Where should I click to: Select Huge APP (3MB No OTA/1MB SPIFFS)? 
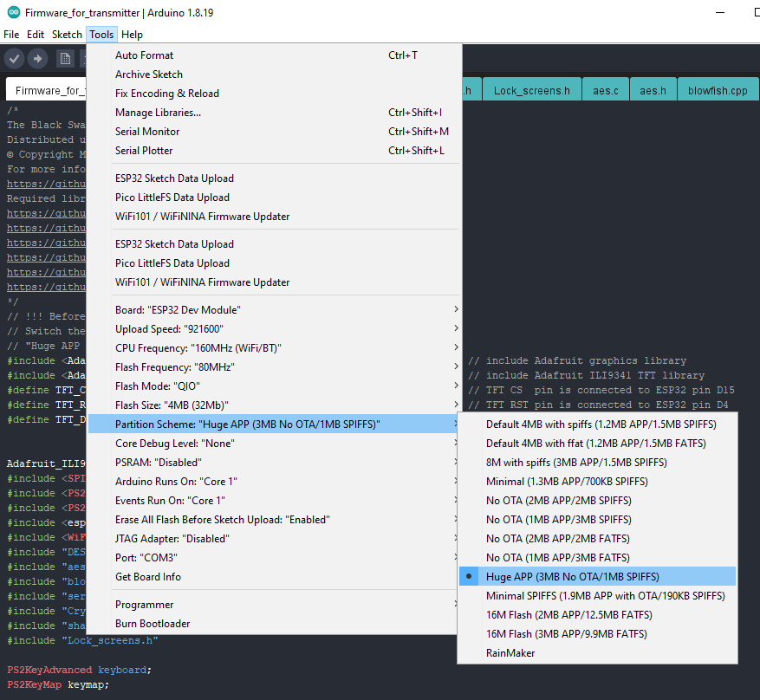(x=597, y=576)
